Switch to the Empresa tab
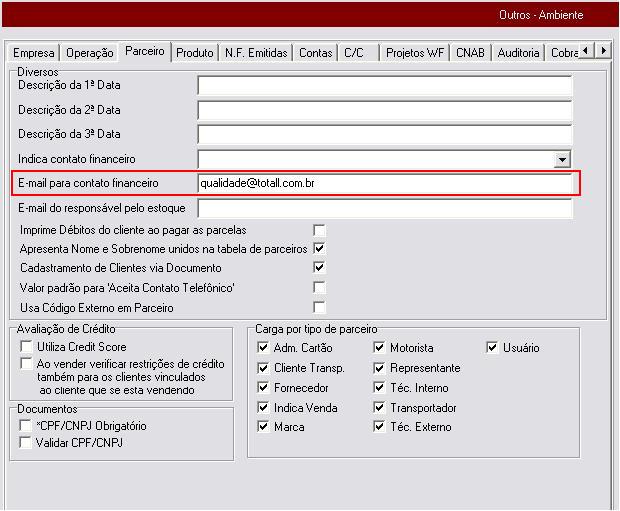This screenshot has height=511, width=620. (33, 53)
